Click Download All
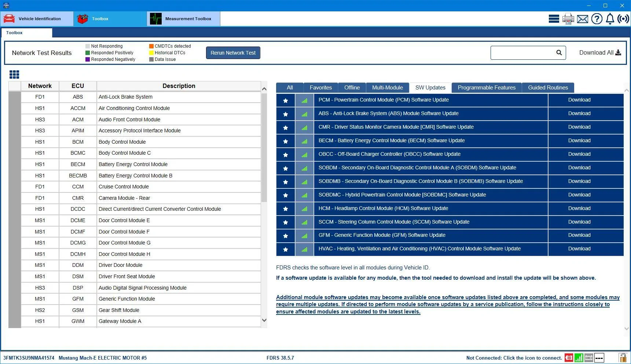This screenshot has height=364, width=631. [600, 52]
